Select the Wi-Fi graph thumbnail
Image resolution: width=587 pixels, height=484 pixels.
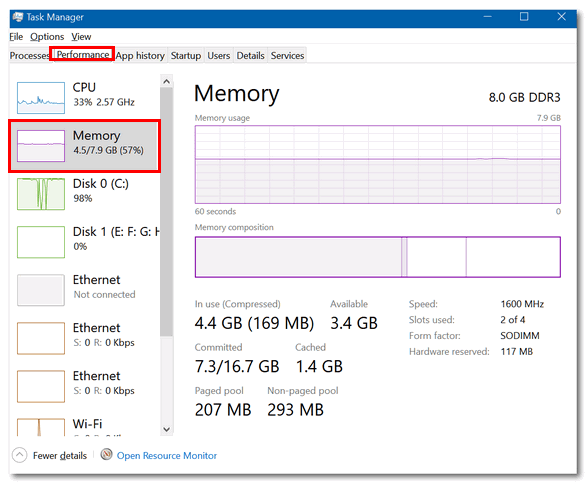click(41, 427)
